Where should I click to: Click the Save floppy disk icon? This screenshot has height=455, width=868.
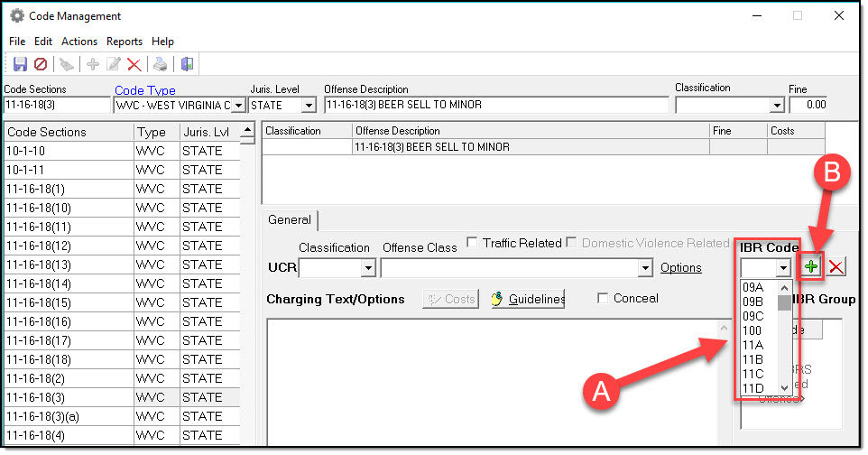click(x=20, y=64)
